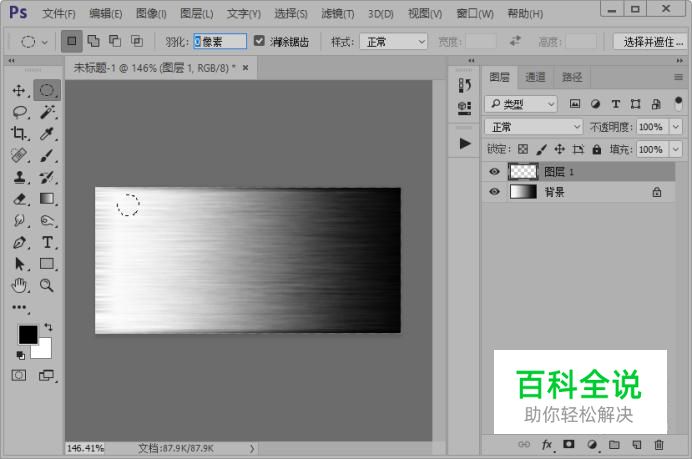
Task: Click the delete layer trash icon
Action: click(x=659, y=444)
